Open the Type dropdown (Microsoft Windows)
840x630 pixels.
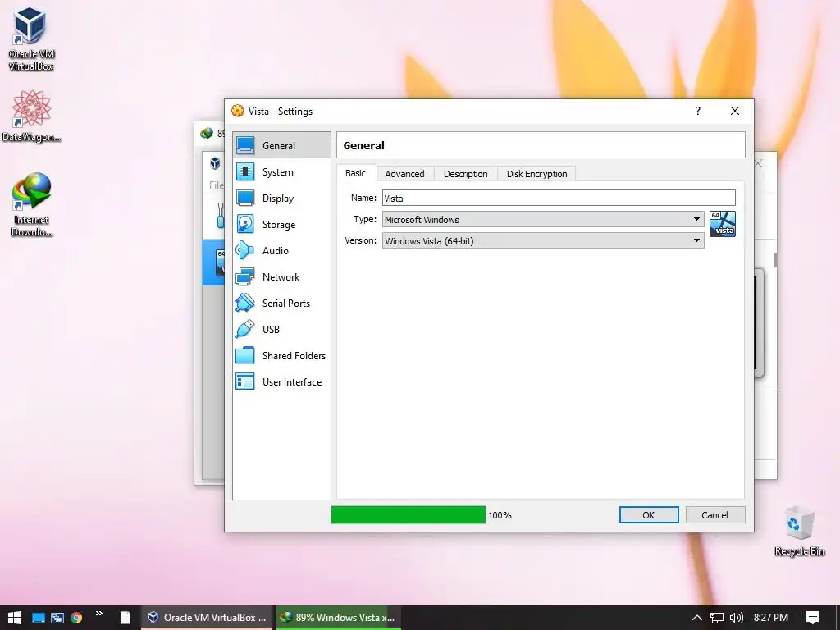point(543,219)
